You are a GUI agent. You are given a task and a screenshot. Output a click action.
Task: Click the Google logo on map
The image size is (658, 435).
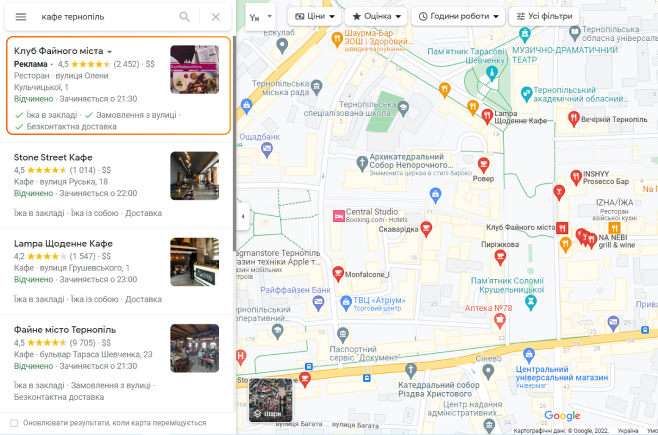tap(562, 415)
